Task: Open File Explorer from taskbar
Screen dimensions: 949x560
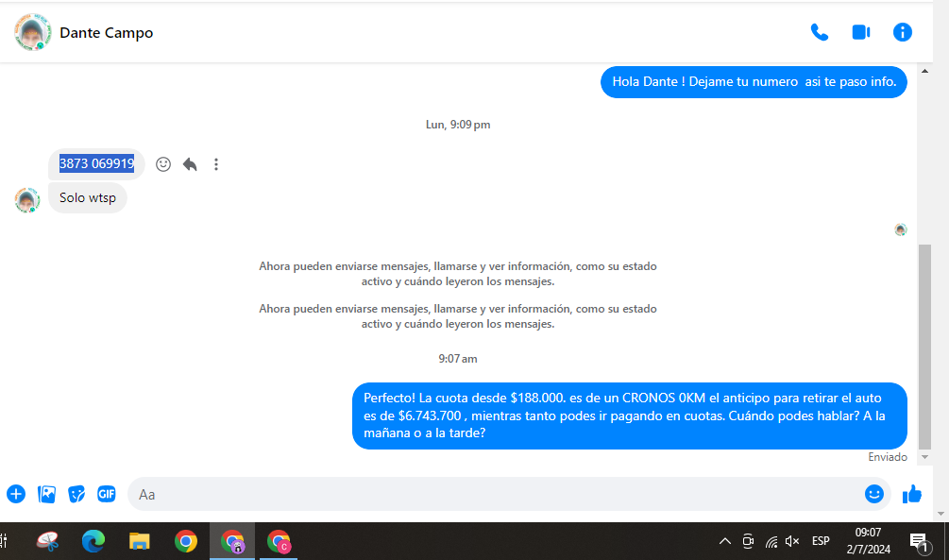Action: click(x=139, y=540)
